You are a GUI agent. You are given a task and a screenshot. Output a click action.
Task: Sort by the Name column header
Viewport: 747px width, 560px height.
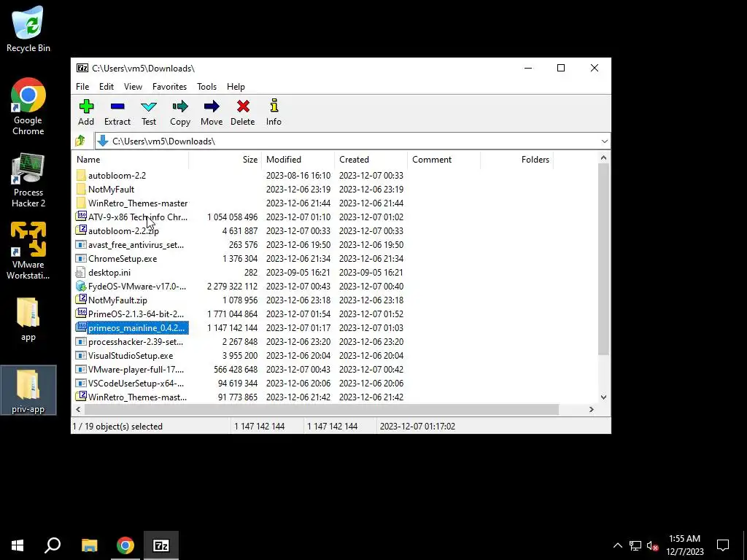tap(131, 160)
